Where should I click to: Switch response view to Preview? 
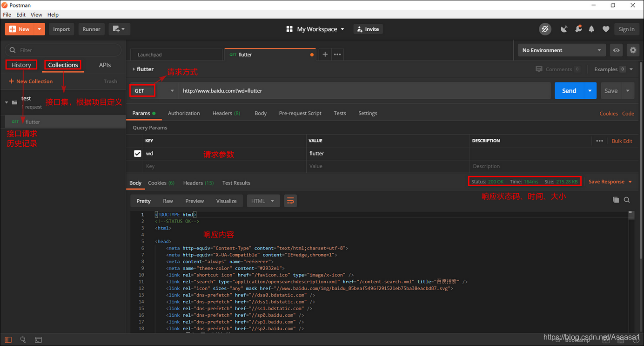195,201
